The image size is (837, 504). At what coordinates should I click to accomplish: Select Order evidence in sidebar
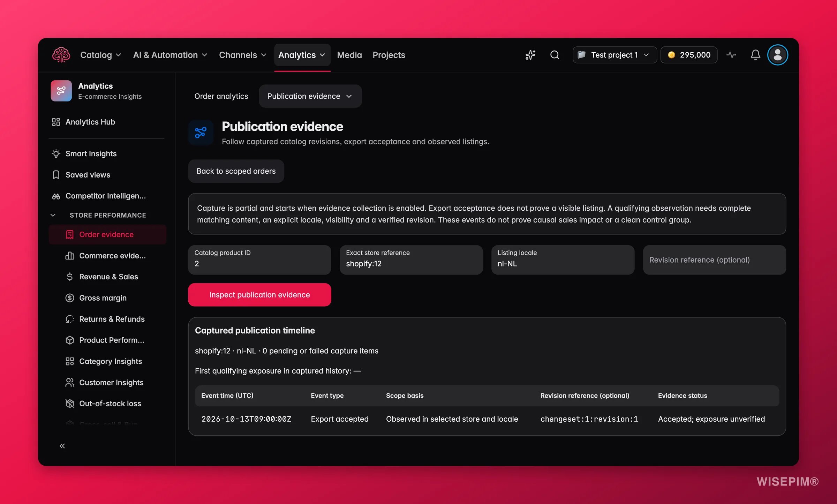[107, 234]
